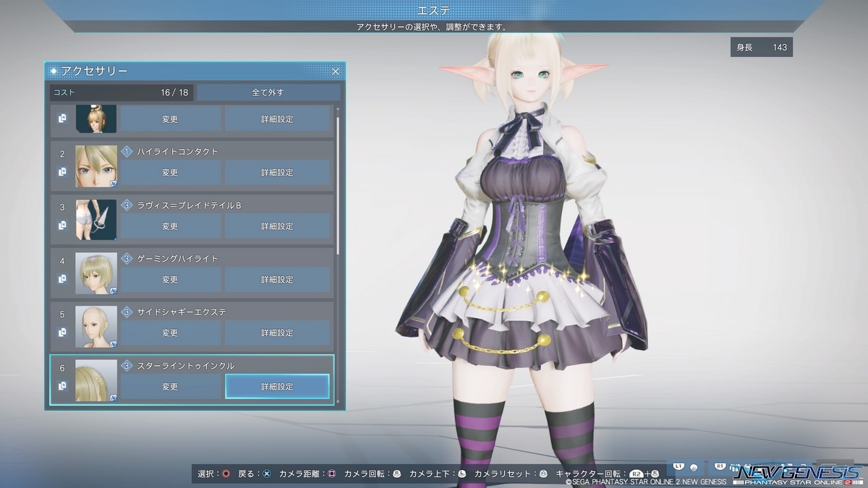Image resolution: width=868 pixels, height=488 pixels.
Task: Click the cross button icon next to 戻る
Action: [267, 474]
